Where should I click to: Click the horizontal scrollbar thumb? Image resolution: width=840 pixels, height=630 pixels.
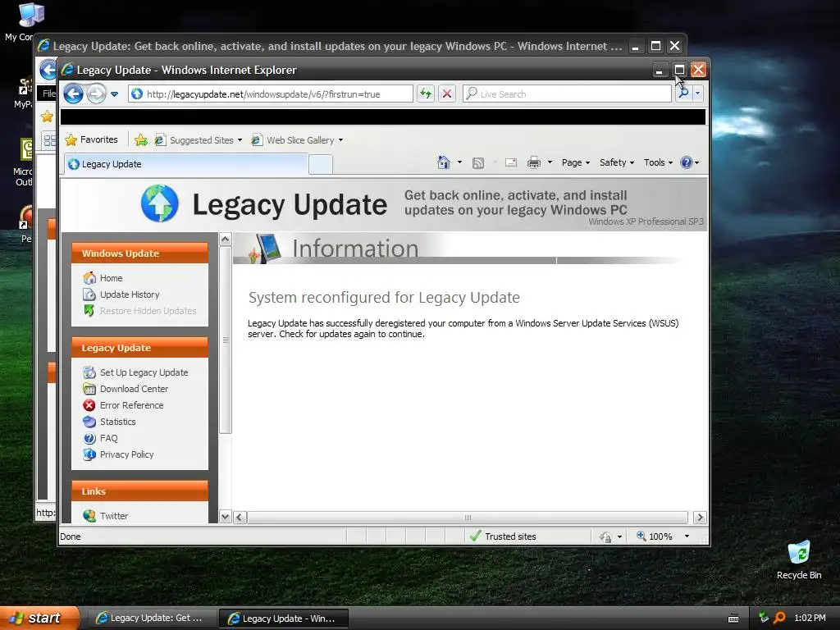click(x=467, y=518)
